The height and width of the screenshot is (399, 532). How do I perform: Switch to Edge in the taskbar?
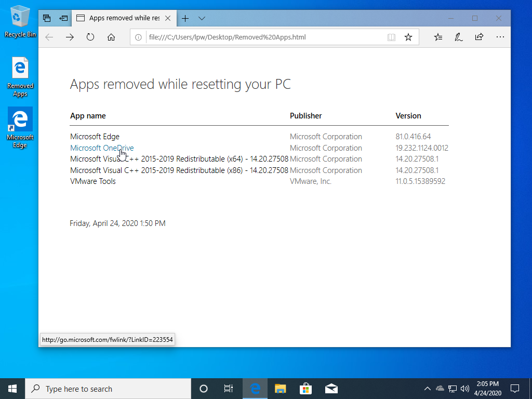point(255,389)
